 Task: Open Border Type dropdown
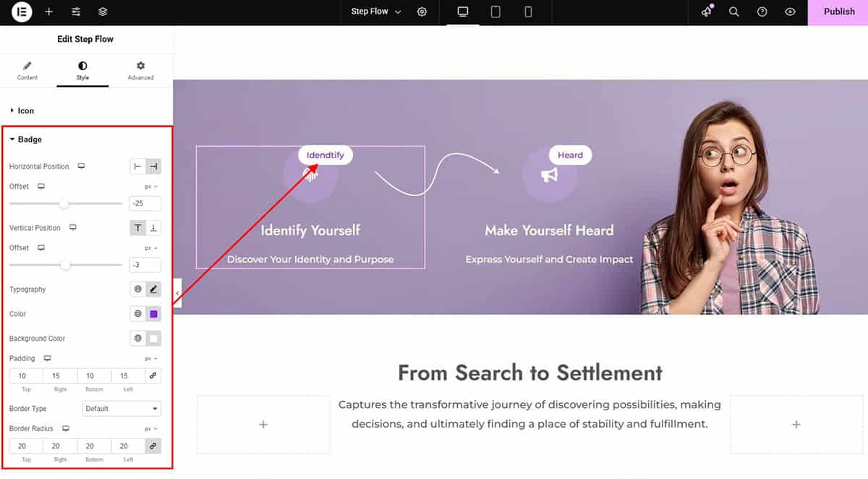pyautogui.click(x=122, y=409)
